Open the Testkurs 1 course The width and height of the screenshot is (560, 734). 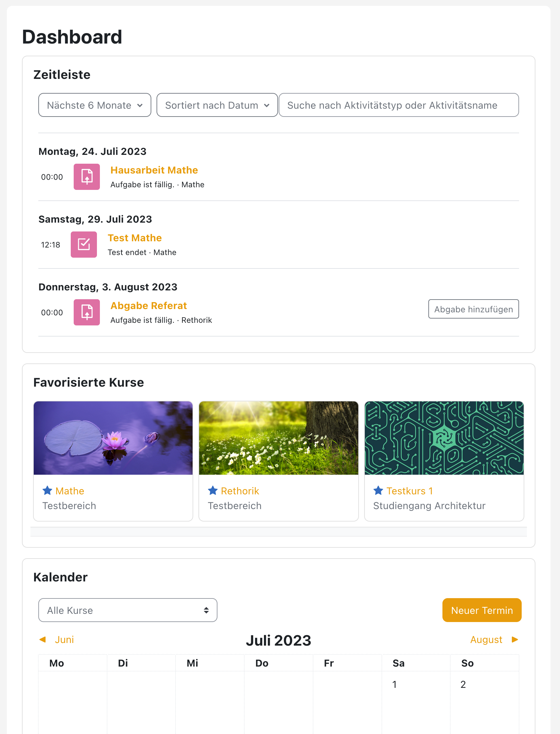tap(409, 490)
